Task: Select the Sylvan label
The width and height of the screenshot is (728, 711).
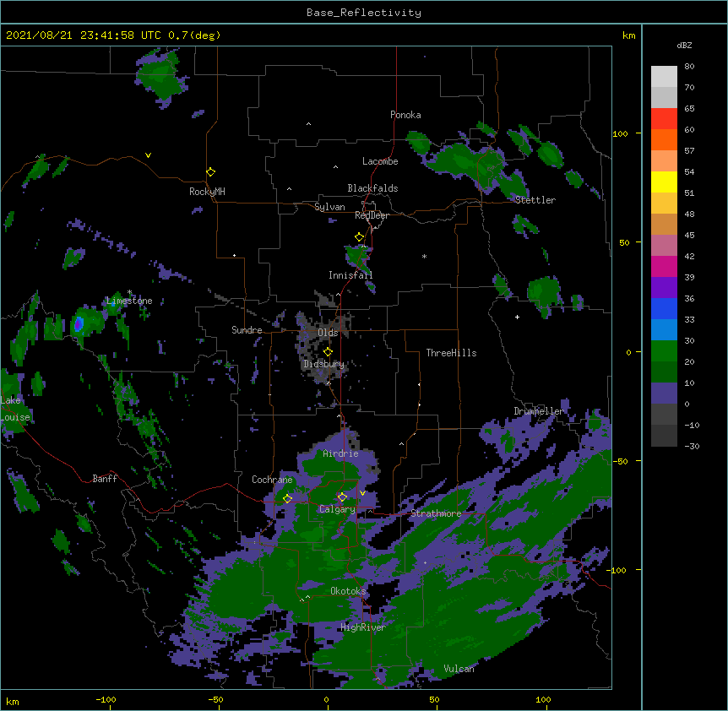Action: 329,207
